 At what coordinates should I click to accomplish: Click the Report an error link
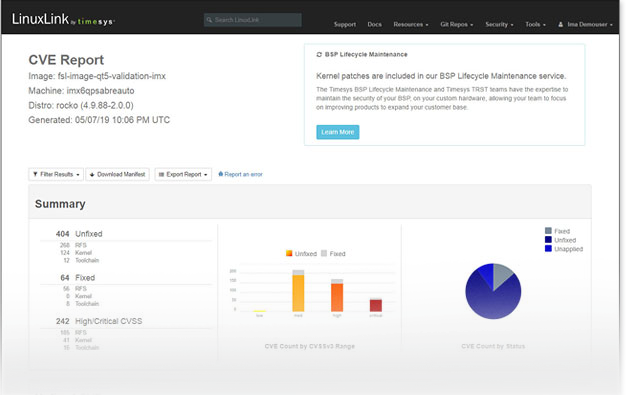[x=240, y=174]
